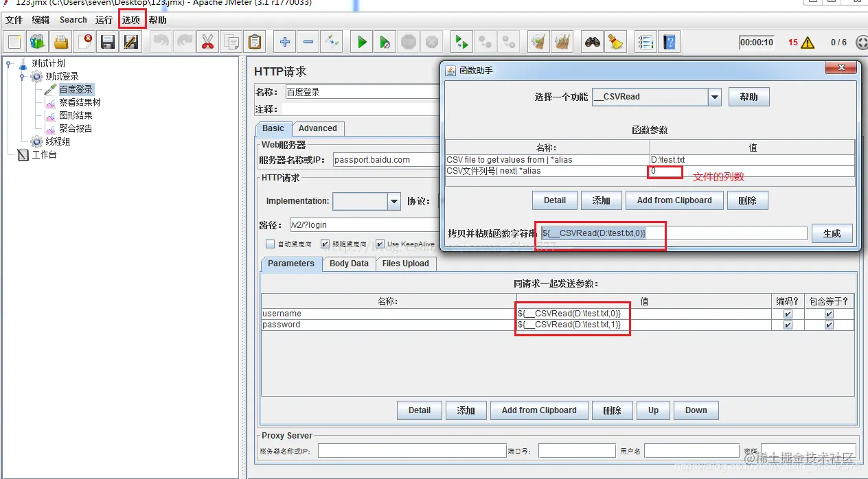The height and width of the screenshot is (479, 868).
Task: Click the Save As pencil-disk icon
Action: pyautogui.click(x=130, y=42)
